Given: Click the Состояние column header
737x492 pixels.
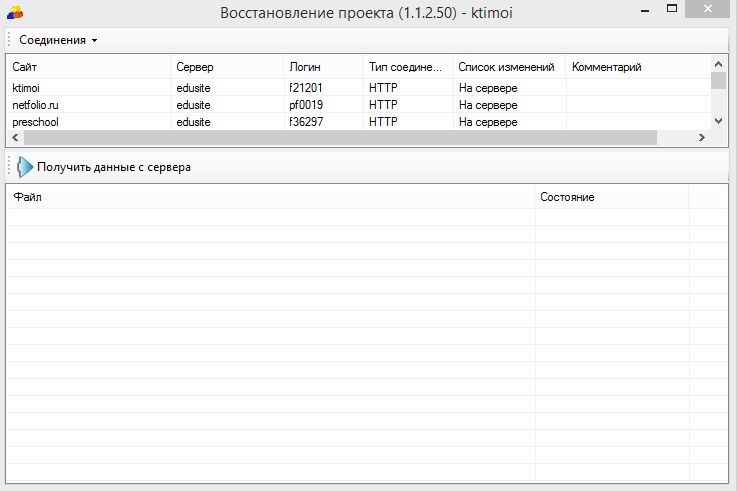Looking at the screenshot, I should pos(610,197).
